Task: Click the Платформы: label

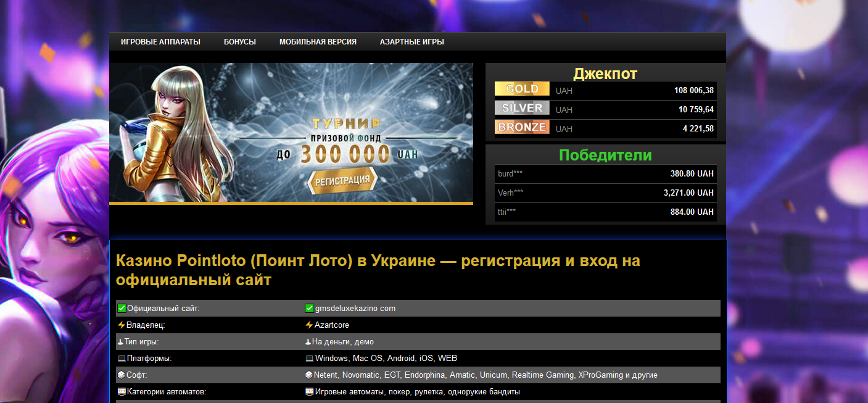Action: 149,358
